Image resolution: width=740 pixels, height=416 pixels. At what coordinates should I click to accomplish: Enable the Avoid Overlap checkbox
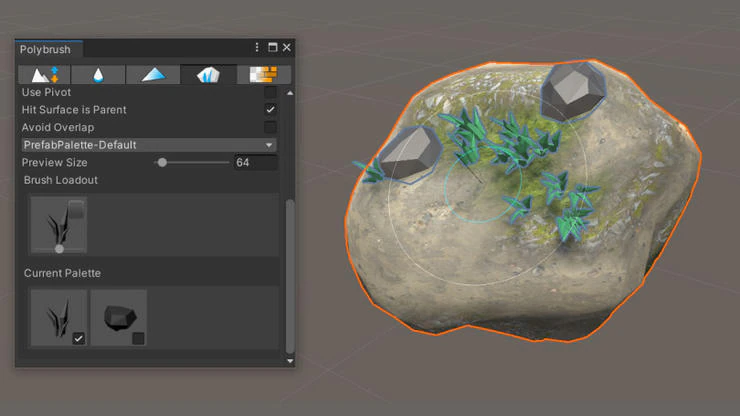[270, 127]
